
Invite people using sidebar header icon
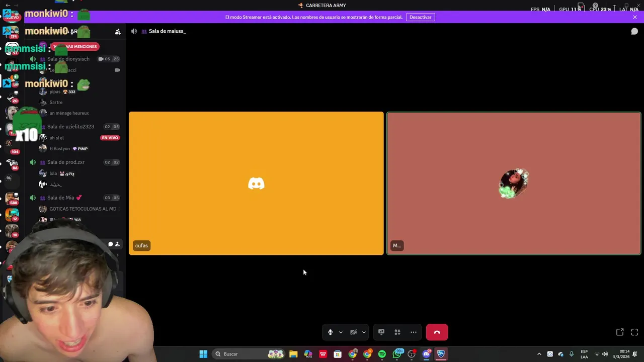[118, 32]
